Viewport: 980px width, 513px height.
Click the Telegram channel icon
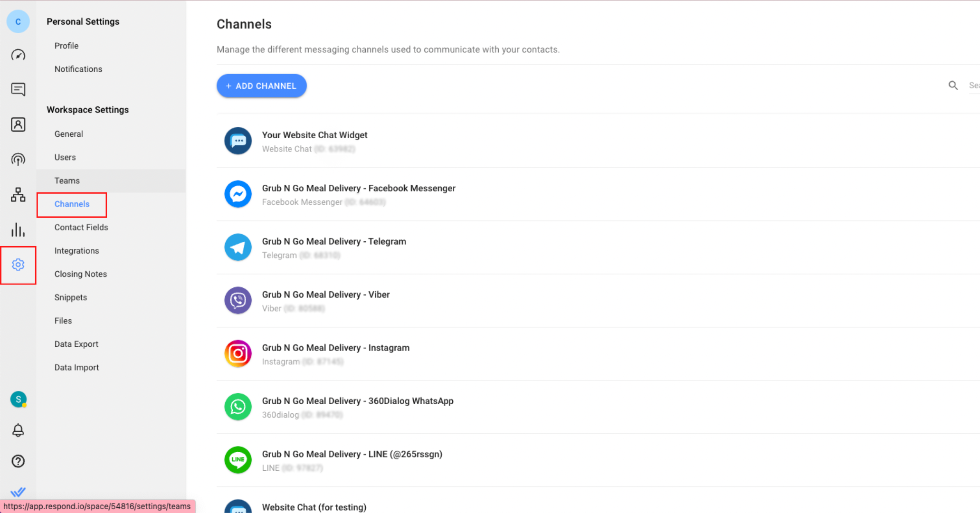[238, 247]
